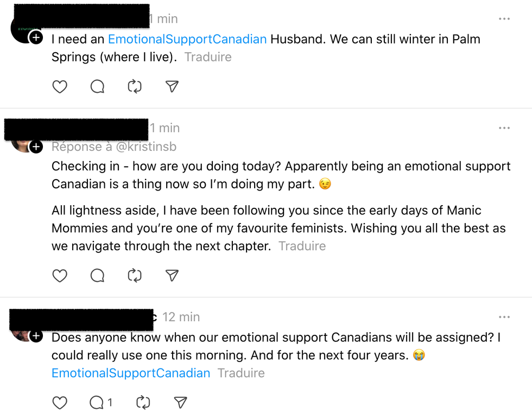Open more options for second post
Screen dimensions: 532x419
click(x=504, y=128)
